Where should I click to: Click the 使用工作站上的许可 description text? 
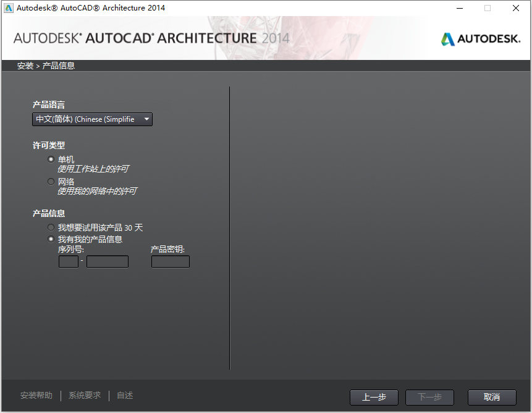click(93, 169)
